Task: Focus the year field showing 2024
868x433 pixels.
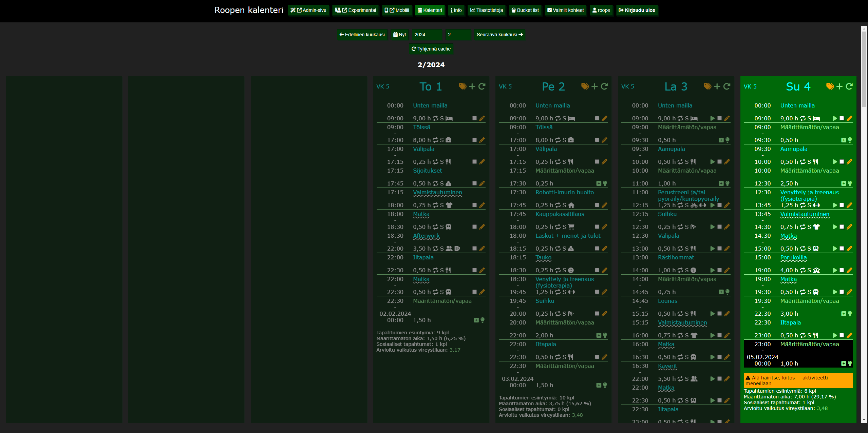Action: point(427,35)
